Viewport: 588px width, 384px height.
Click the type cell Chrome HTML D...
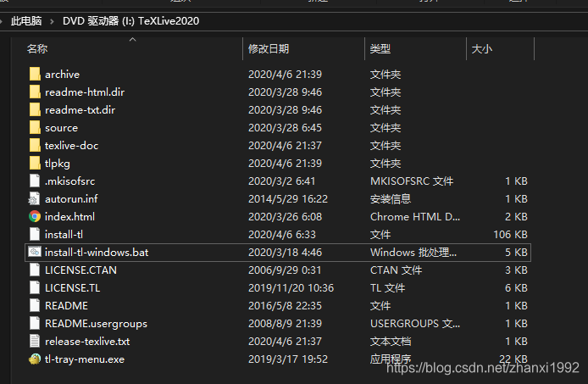(x=415, y=217)
